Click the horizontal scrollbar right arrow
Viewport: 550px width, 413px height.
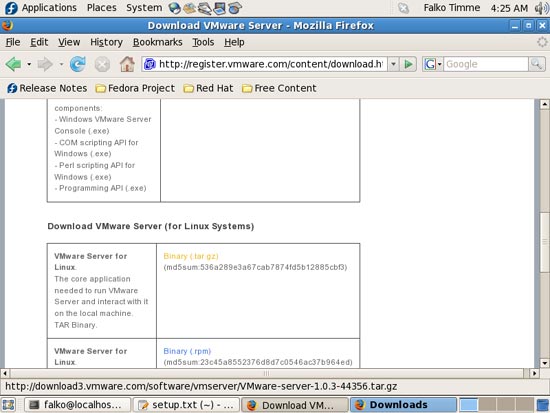[534, 373]
